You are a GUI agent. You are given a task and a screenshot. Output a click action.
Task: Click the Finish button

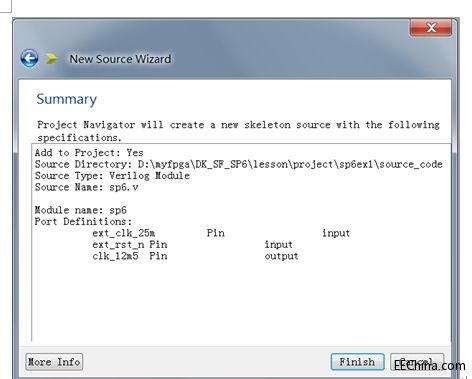pyautogui.click(x=357, y=362)
